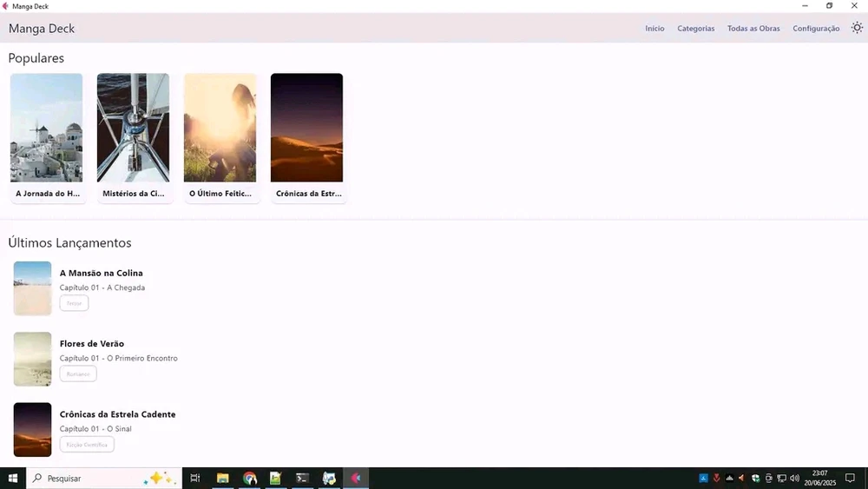
Task: Go to Categorias in the navigation bar
Action: (695, 29)
